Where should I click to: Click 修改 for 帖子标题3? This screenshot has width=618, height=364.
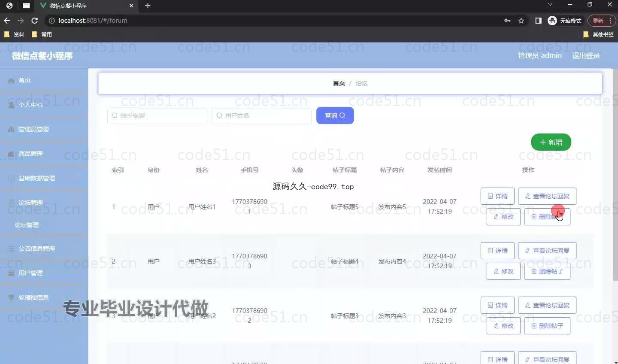[x=503, y=326]
